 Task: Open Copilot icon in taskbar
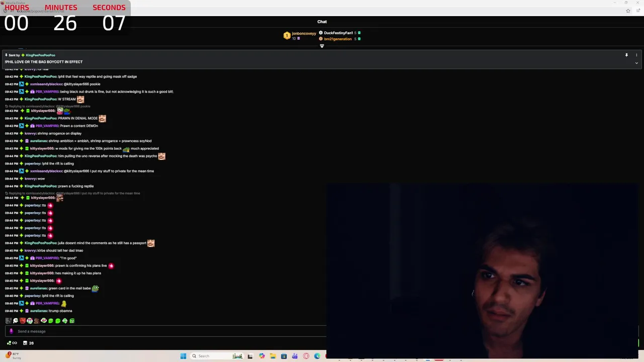click(x=262, y=356)
